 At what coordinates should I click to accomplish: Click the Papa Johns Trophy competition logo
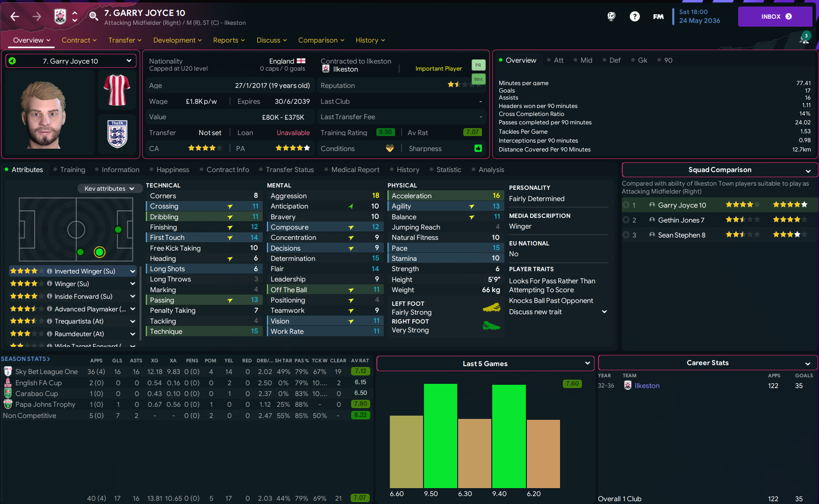8,404
